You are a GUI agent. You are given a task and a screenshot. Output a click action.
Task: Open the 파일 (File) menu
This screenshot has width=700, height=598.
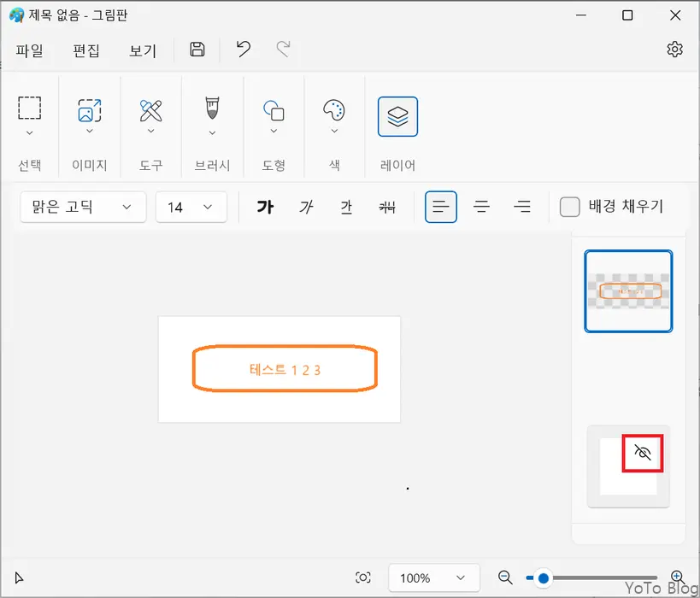click(x=29, y=51)
